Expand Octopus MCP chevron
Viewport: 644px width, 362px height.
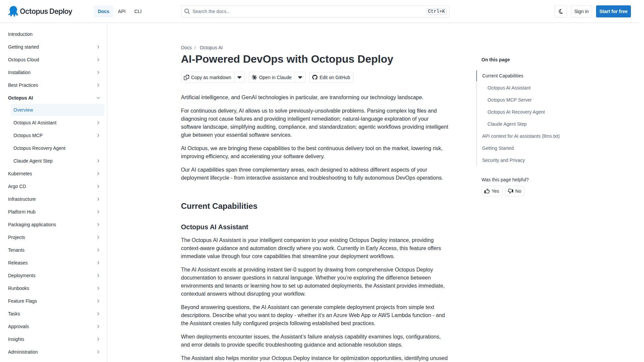click(98, 135)
